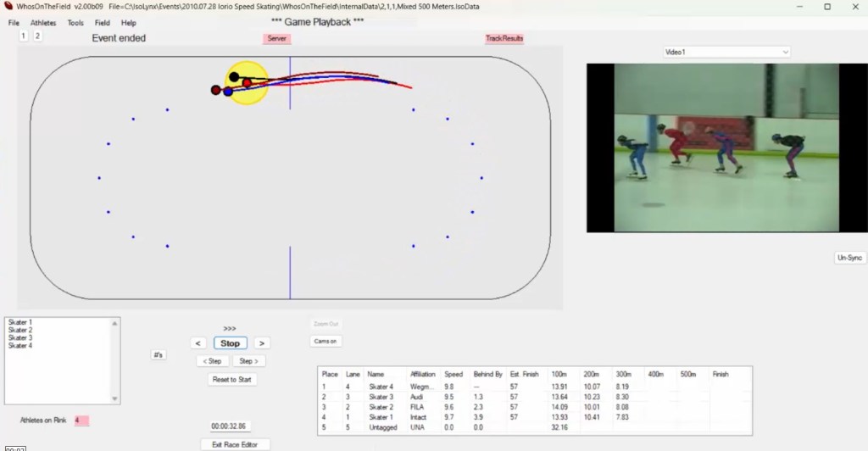Toggle Cams on button
The width and height of the screenshot is (868, 451).
point(326,341)
